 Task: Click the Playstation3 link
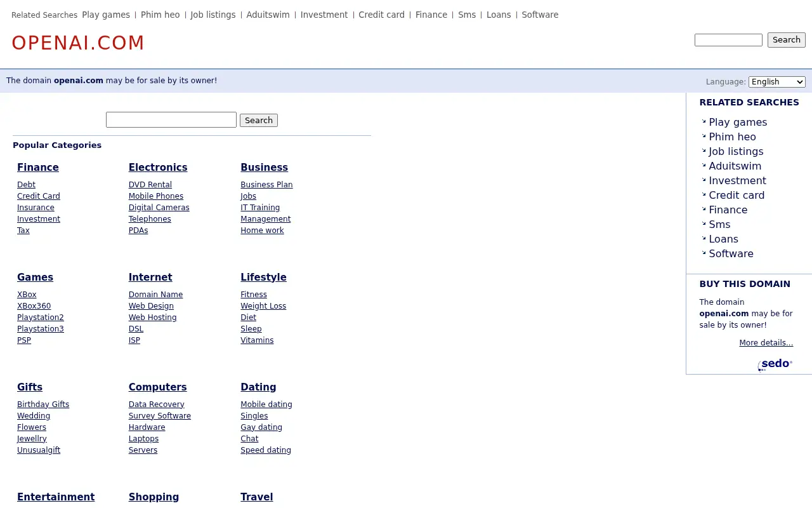(x=41, y=329)
